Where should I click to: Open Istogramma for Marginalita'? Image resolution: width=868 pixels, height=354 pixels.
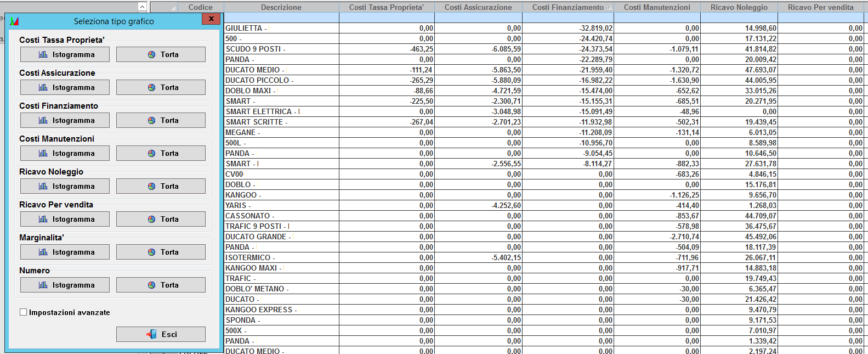(65, 252)
